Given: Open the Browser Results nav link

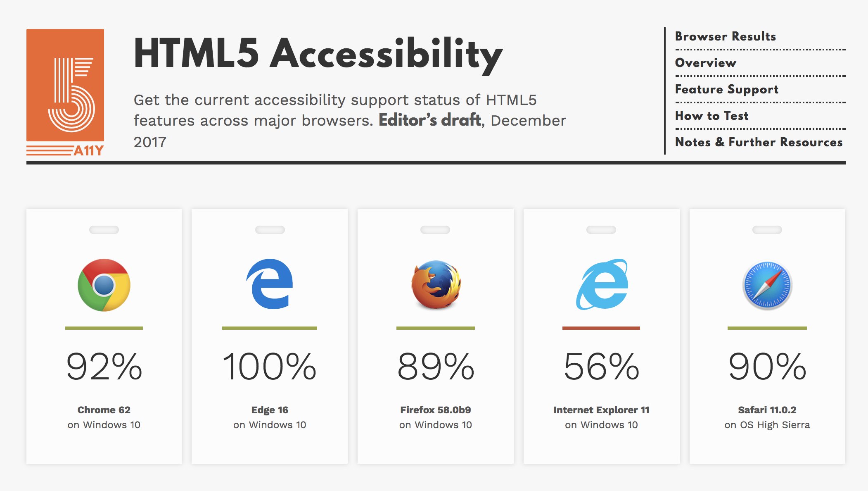Looking at the screenshot, I should pyautogui.click(x=726, y=36).
